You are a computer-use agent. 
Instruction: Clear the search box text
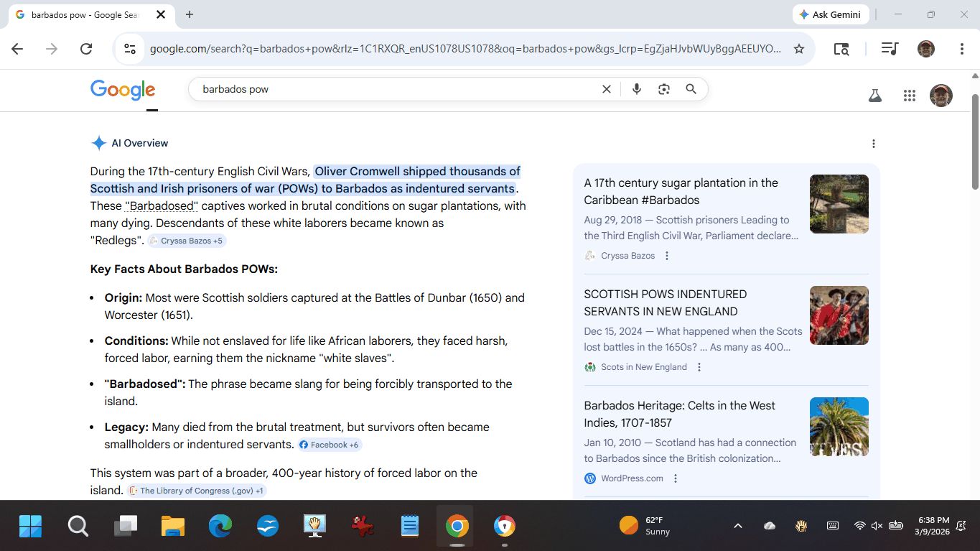click(606, 89)
